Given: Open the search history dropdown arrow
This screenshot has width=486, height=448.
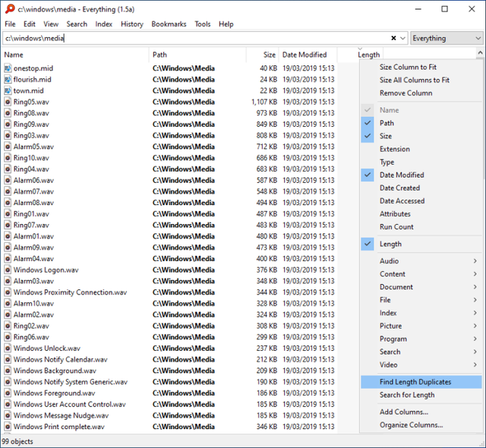Looking at the screenshot, I should [402, 38].
